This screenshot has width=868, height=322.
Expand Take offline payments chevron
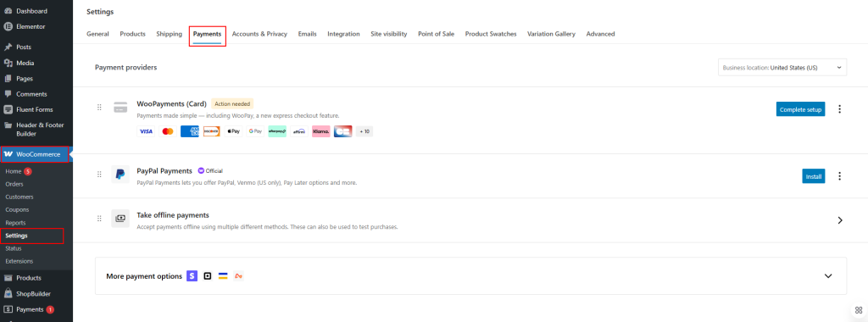[840, 220]
